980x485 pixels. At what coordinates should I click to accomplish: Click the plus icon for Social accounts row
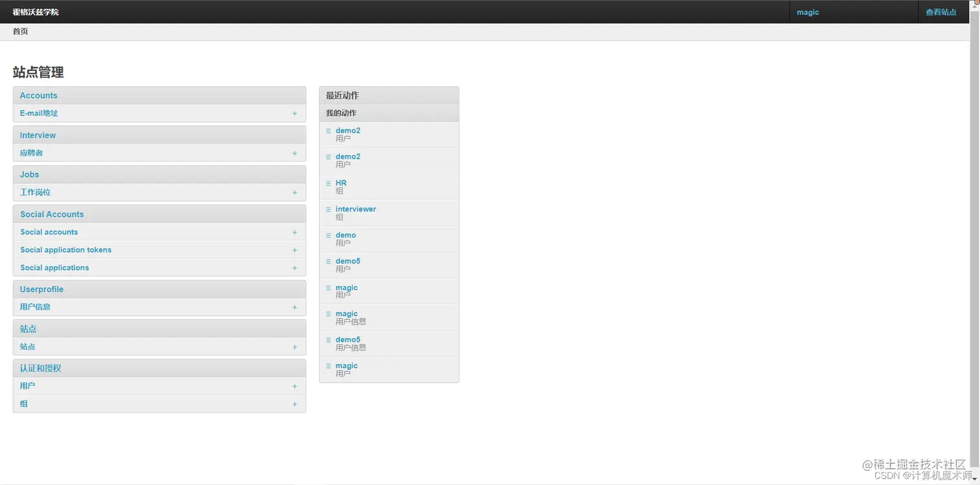[294, 232]
